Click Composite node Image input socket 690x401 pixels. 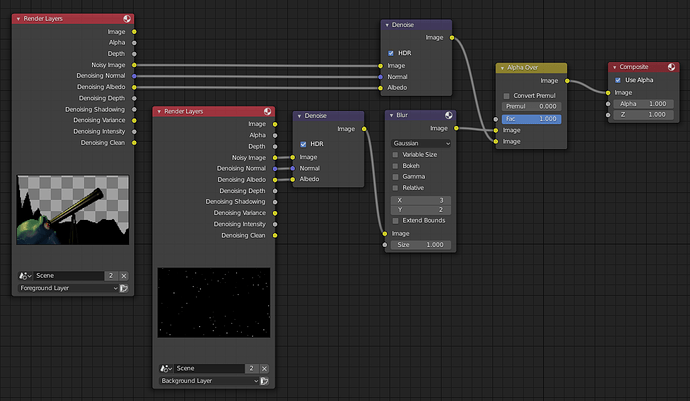coord(608,93)
